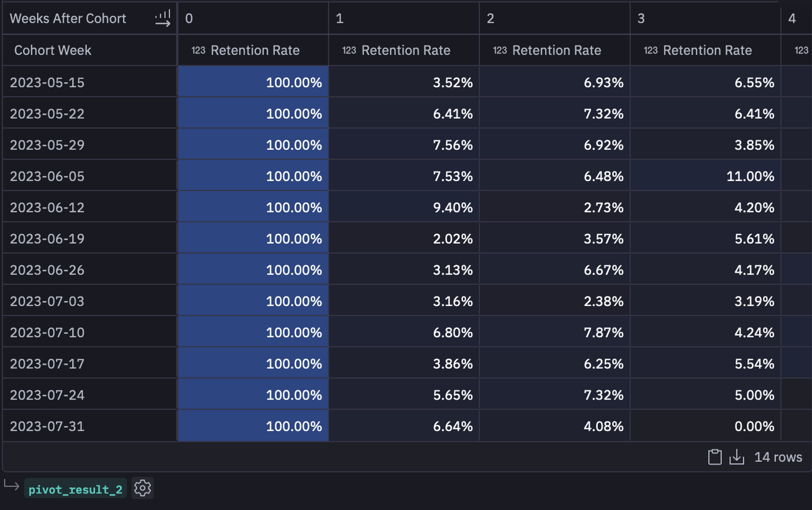Select the Cohort Week column header
The height and width of the screenshot is (510, 812).
(x=53, y=50)
